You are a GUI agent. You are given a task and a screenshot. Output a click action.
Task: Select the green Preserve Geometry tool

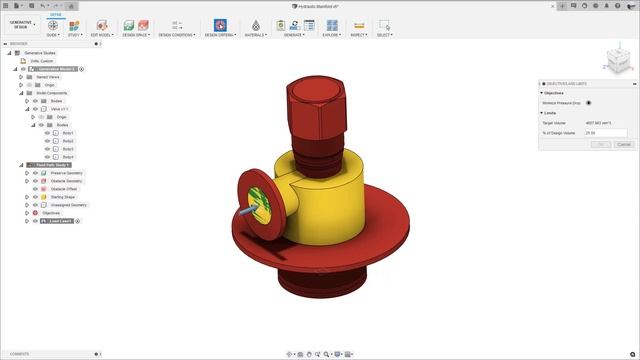pyautogui.click(x=129, y=25)
